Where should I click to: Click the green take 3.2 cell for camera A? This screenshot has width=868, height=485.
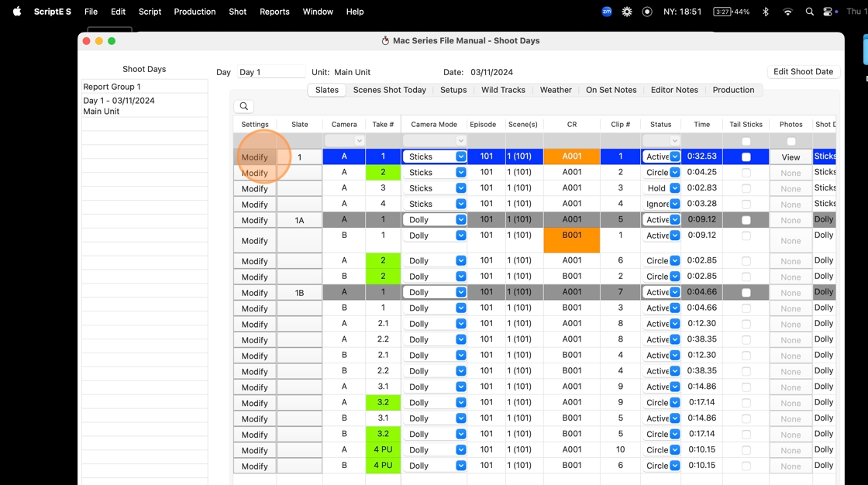(383, 403)
